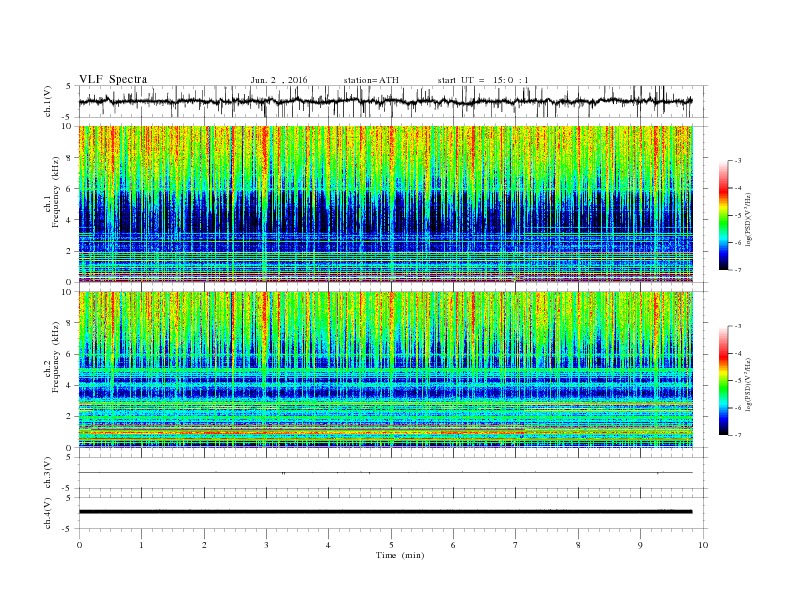Click inside the ch.1 spectrogram panel

coord(385,204)
